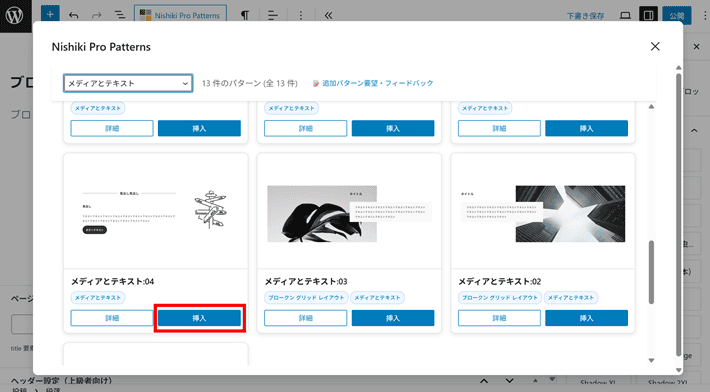Image resolution: width=710 pixels, height=392 pixels.
Task: Close the Nishiki Pro Patterns dialog
Action: 655,46
